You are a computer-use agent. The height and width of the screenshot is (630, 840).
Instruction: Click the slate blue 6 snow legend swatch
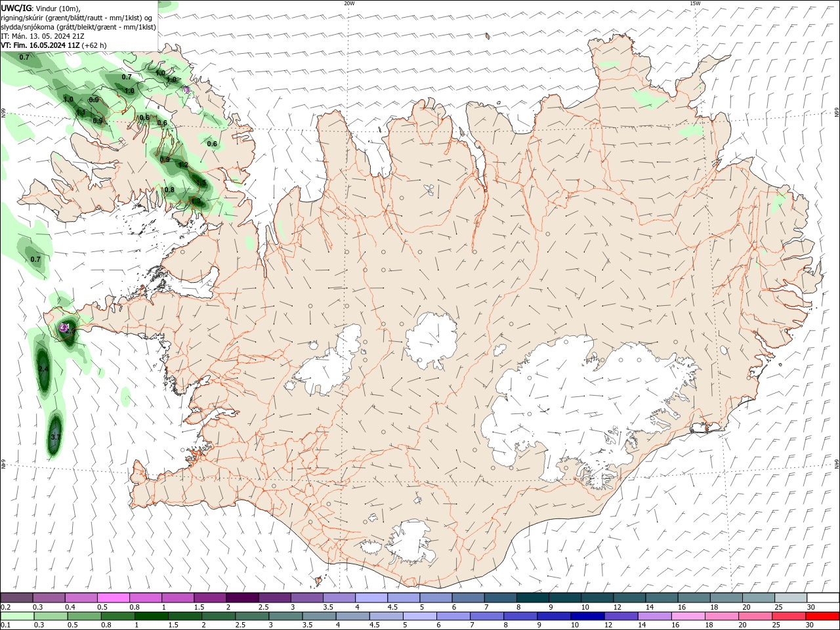click(x=469, y=598)
